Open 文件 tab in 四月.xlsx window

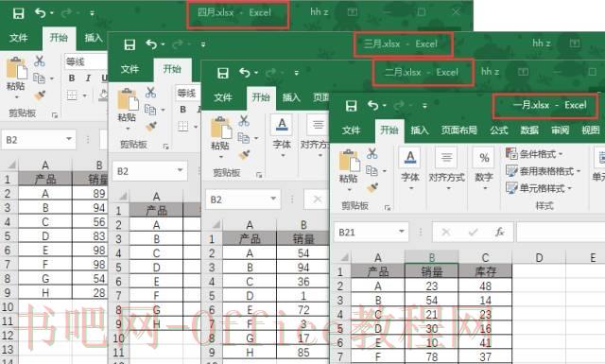tap(19, 38)
